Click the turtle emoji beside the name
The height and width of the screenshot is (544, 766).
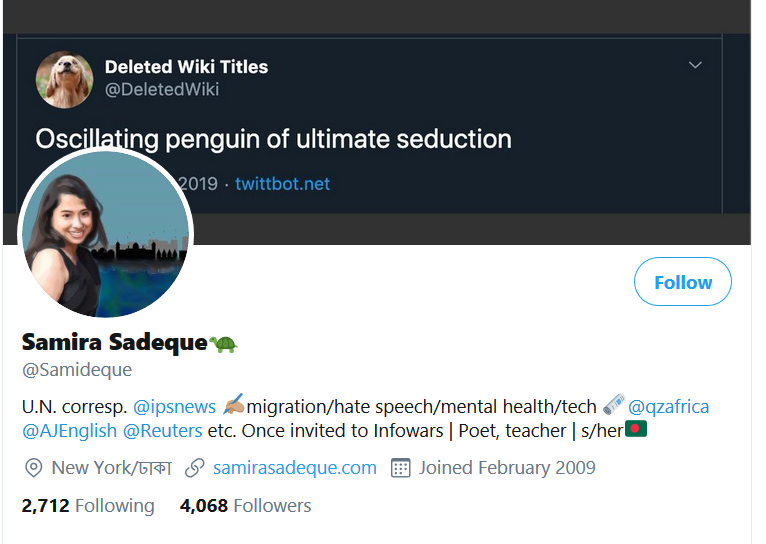tap(223, 343)
